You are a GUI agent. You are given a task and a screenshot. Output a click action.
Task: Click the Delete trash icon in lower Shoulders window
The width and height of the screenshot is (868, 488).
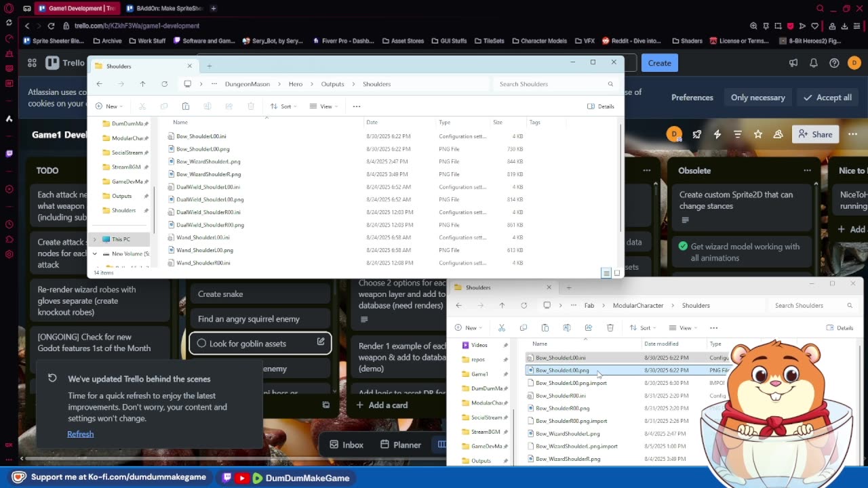coord(610,328)
